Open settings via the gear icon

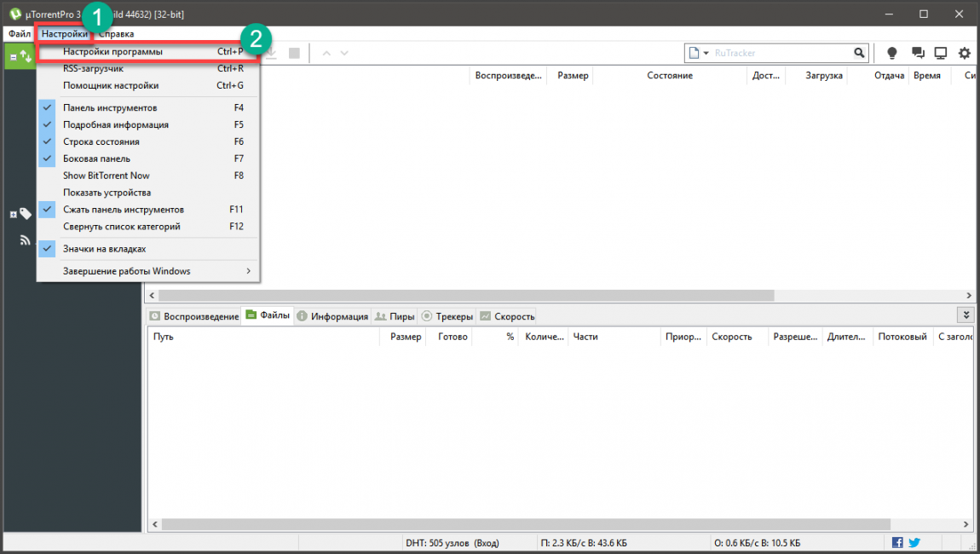[x=965, y=53]
